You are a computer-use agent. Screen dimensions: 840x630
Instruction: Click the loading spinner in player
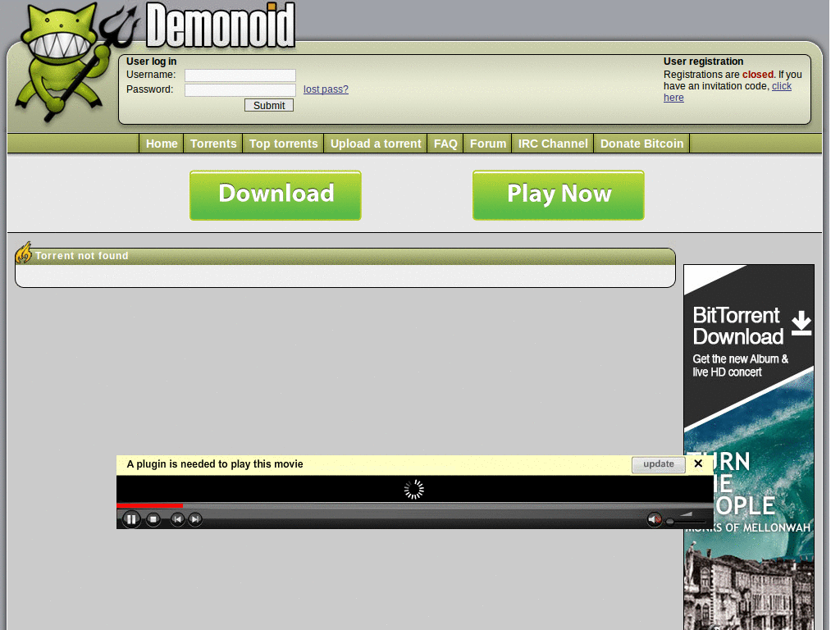click(414, 489)
